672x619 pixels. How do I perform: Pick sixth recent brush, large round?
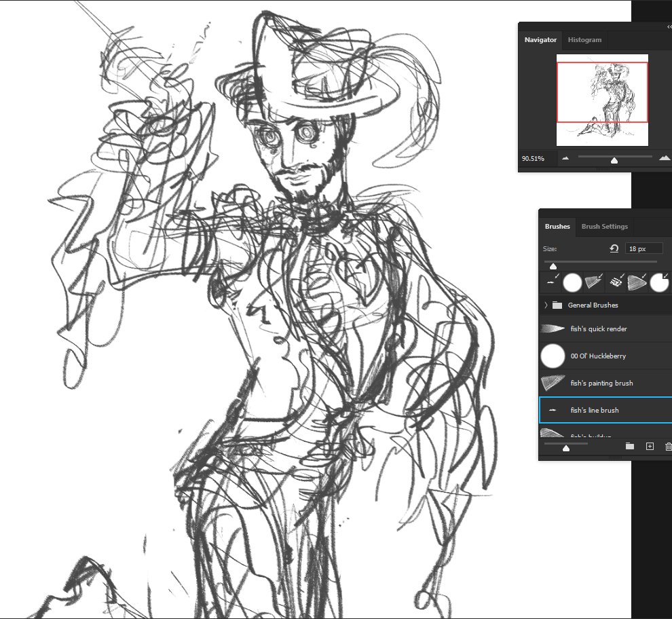659,283
